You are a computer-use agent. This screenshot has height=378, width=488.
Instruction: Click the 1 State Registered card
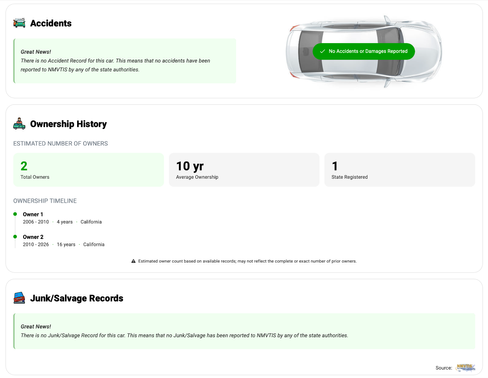400,170
